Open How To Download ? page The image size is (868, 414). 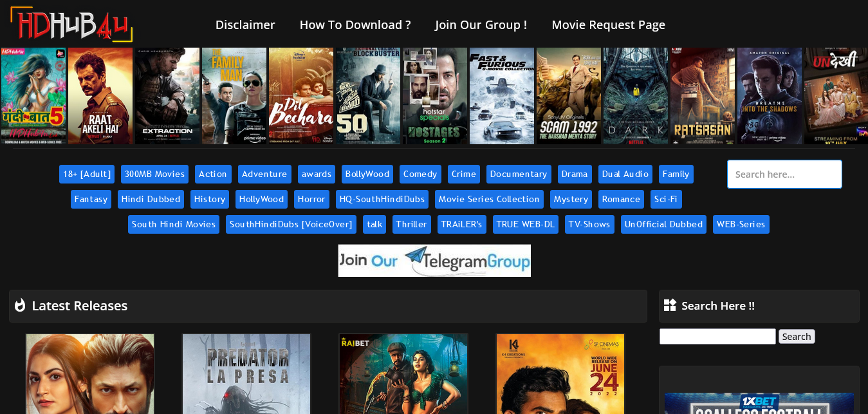point(355,24)
